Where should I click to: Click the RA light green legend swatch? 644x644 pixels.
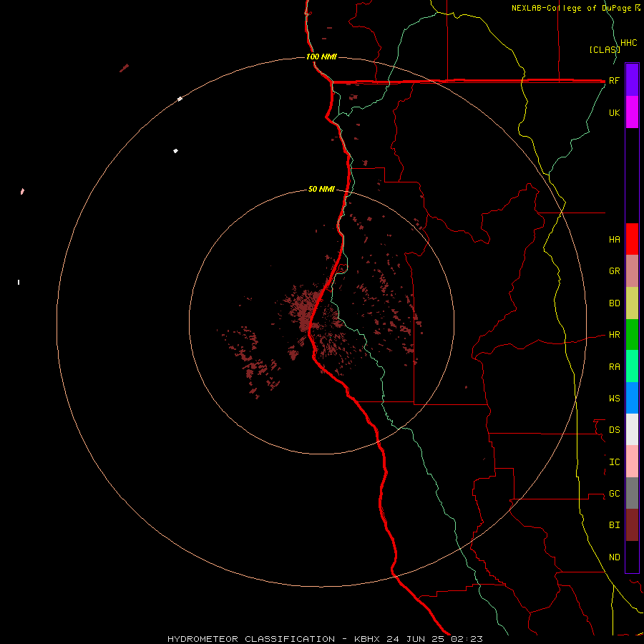(x=632, y=366)
